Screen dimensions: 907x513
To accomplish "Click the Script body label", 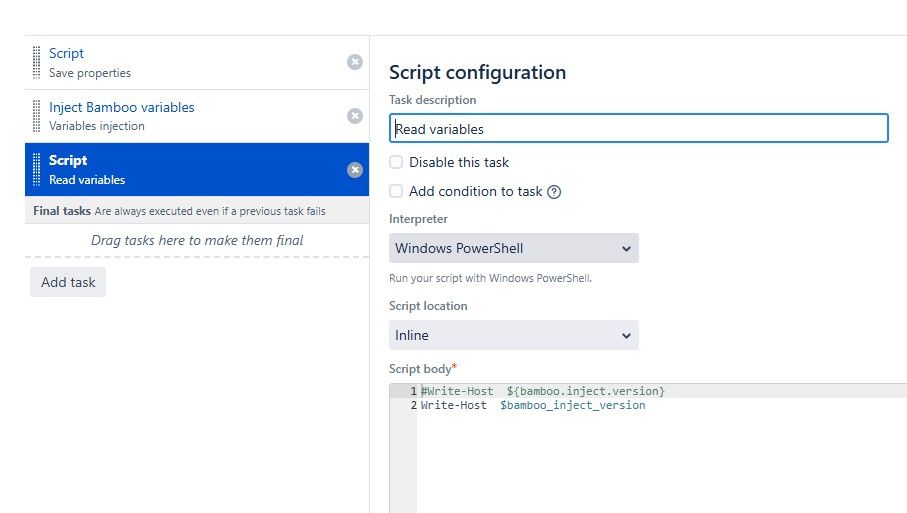I will click(x=420, y=369).
